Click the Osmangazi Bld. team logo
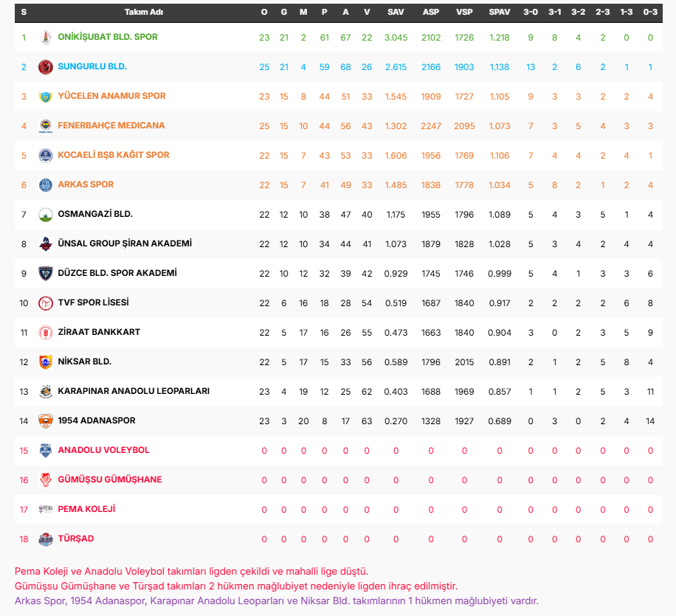Screen dimensions: 676x616 pos(46,215)
